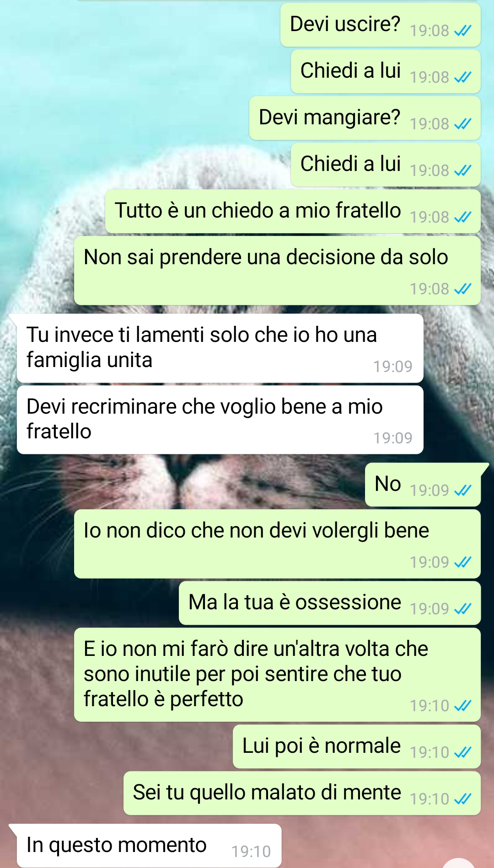
Task: Tap the double-check on 'Lui poi è normale'
Action: (462, 752)
